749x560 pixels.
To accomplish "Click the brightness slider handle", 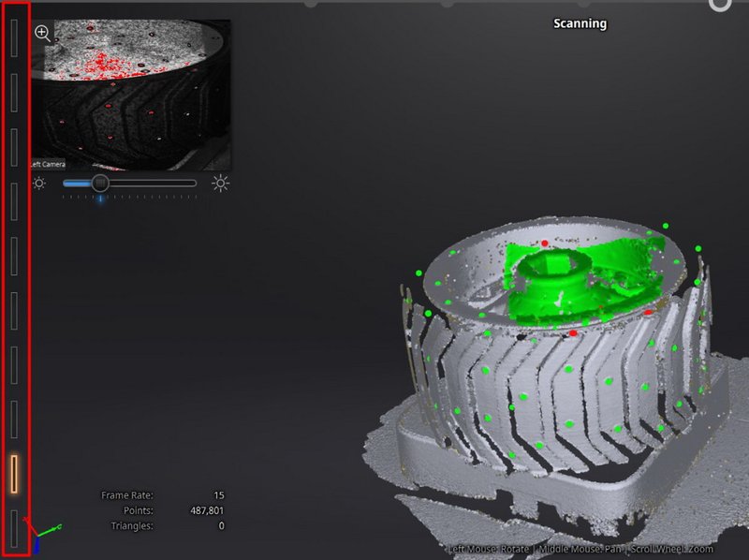I will [100, 184].
